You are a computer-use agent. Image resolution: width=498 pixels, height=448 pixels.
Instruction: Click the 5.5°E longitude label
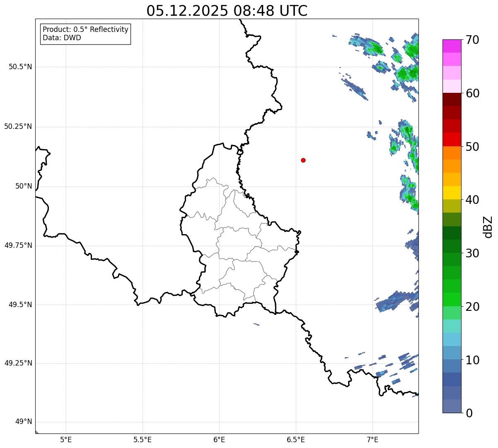point(143,439)
